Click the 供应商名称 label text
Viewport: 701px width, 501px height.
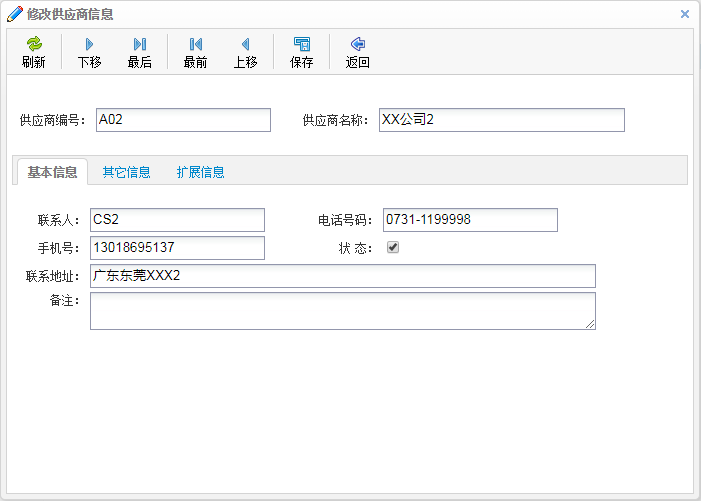point(335,120)
